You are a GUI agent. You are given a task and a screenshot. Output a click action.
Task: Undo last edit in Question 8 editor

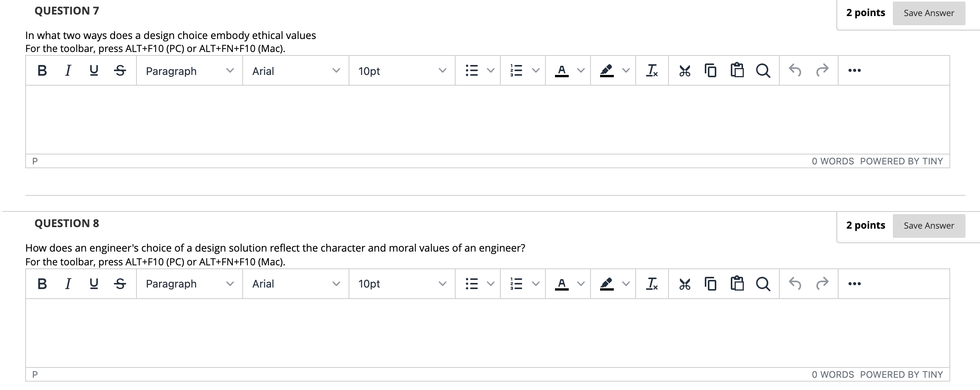(x=795, y=284)
